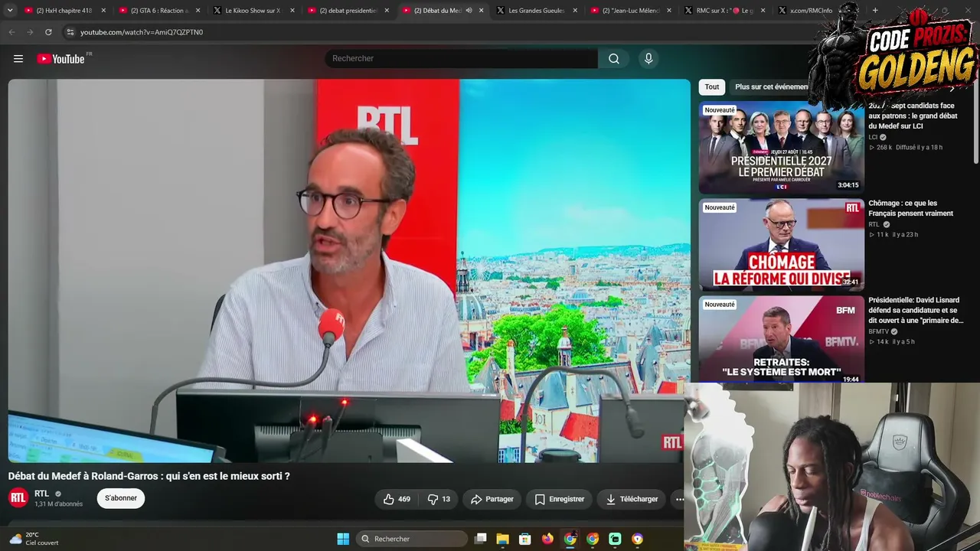Screen dimensions: 980x551
Task: Open File Explorer from the taskbar
Action: point(503,539)
